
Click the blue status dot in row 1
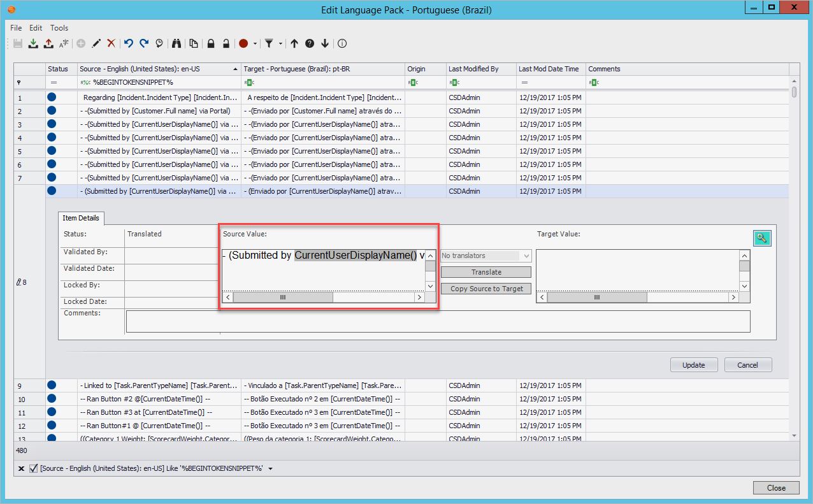[x=52, y=97]
